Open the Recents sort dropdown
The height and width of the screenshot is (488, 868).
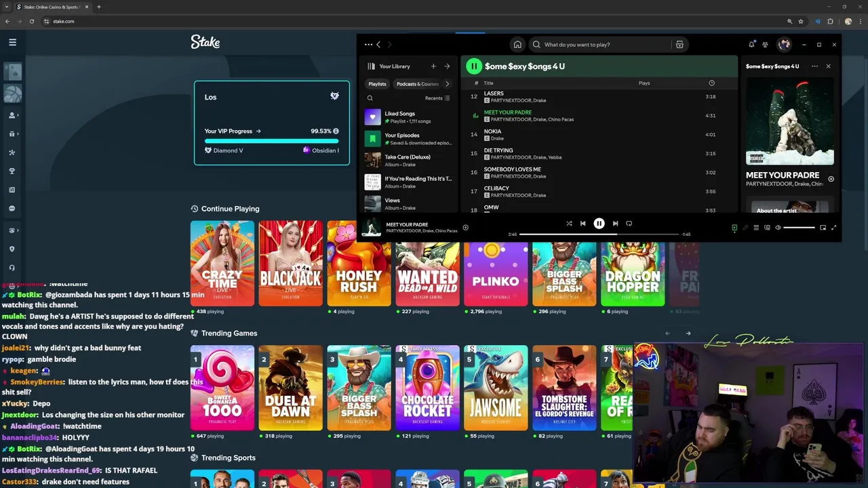coord(437,98)
